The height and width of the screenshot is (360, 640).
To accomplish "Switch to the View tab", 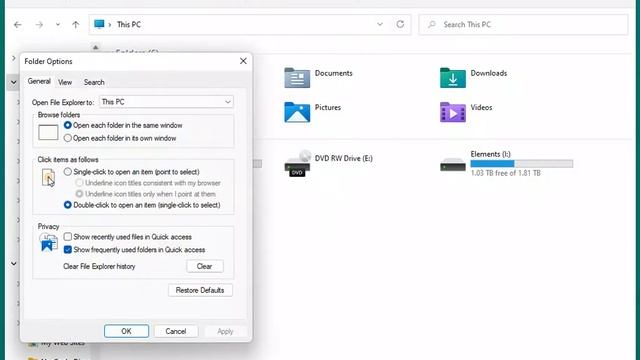I will click(65, 82).
